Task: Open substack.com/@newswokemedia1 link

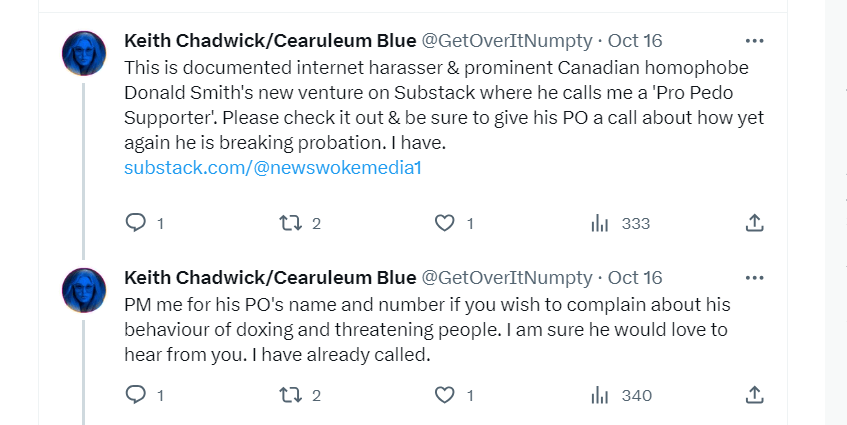Action: (273, 167)
